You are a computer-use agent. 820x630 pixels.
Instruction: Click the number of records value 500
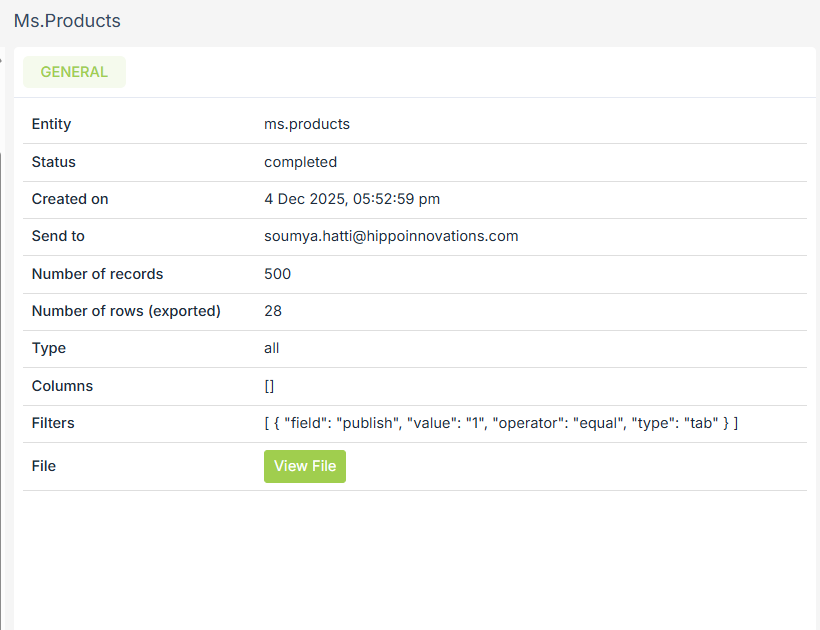[277, 274]
